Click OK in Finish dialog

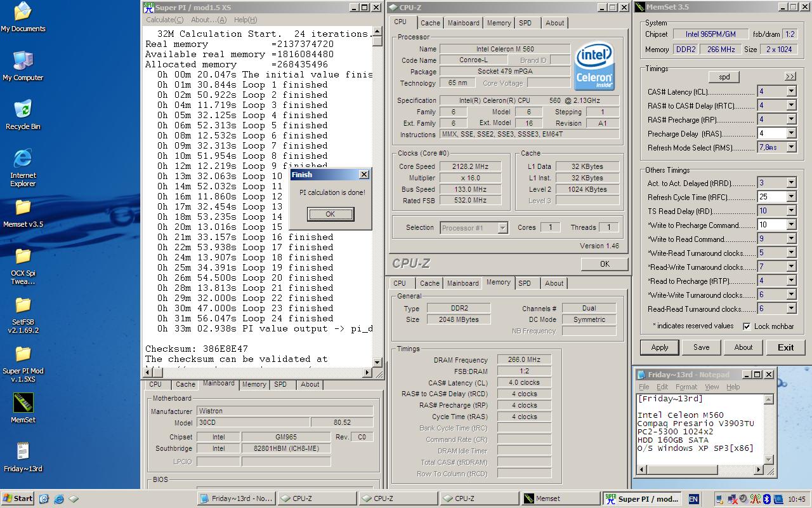pyautogui.click(x=331, y=214)
